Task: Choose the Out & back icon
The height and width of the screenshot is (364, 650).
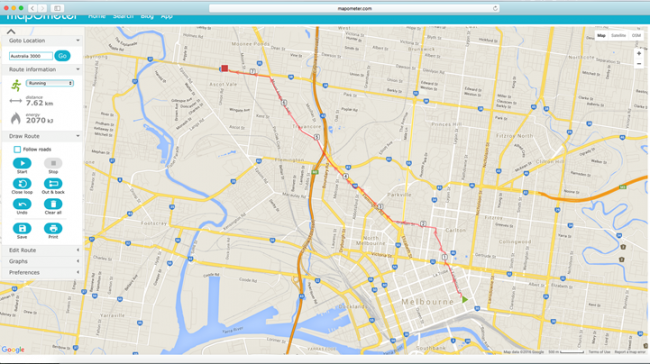Action: pyautogui.click(x=53, y=184)
